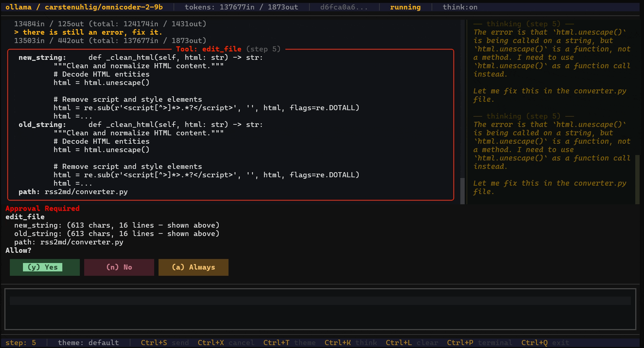Click Ctrl+X cancel shortcut
The image size is (644, 348).
pyautogui.click(x=226, y=343)
